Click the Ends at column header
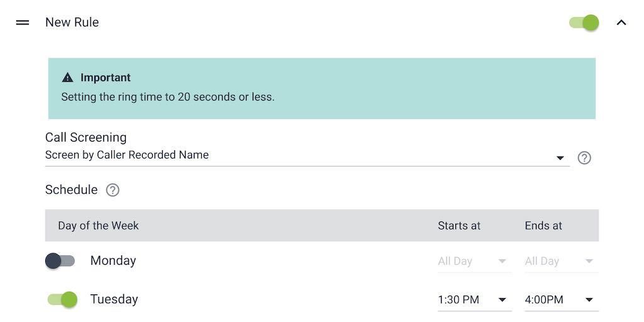Screen dimensions: 644x322 [543, 226]
